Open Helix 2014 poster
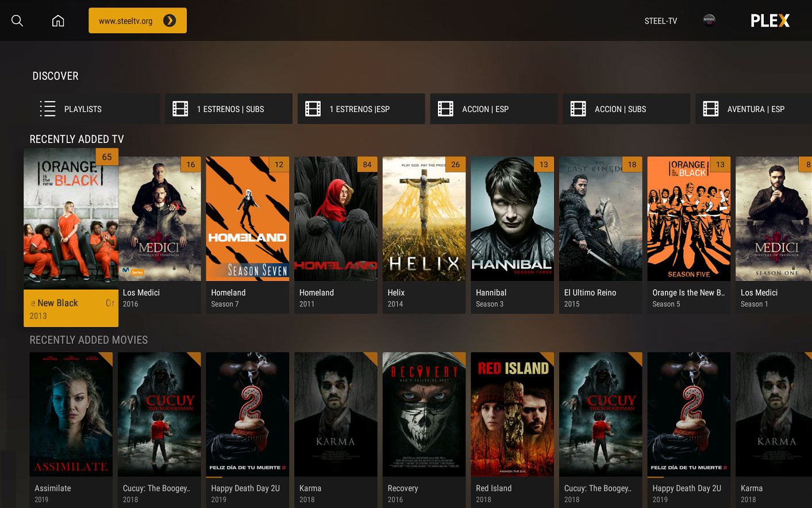This screenshot has height=508, width=812. tap(424, 218)
